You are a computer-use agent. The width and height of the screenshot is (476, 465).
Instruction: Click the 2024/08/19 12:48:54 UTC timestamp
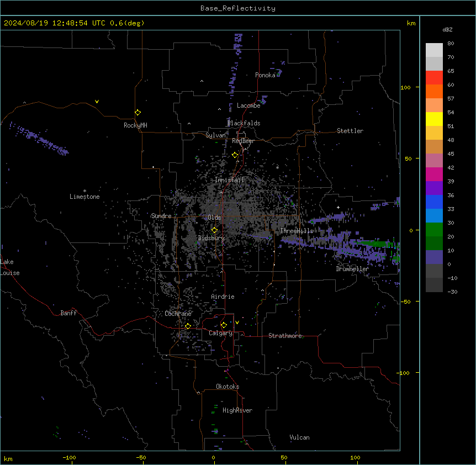55,23
